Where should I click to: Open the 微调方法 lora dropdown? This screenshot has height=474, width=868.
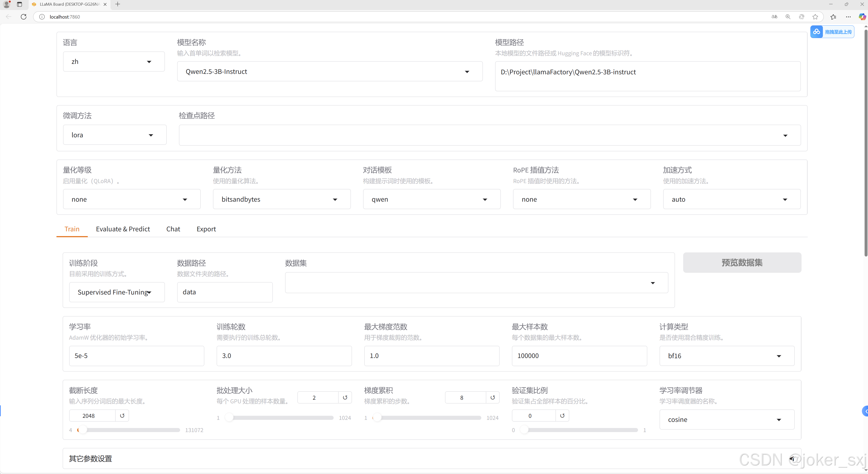115,135
